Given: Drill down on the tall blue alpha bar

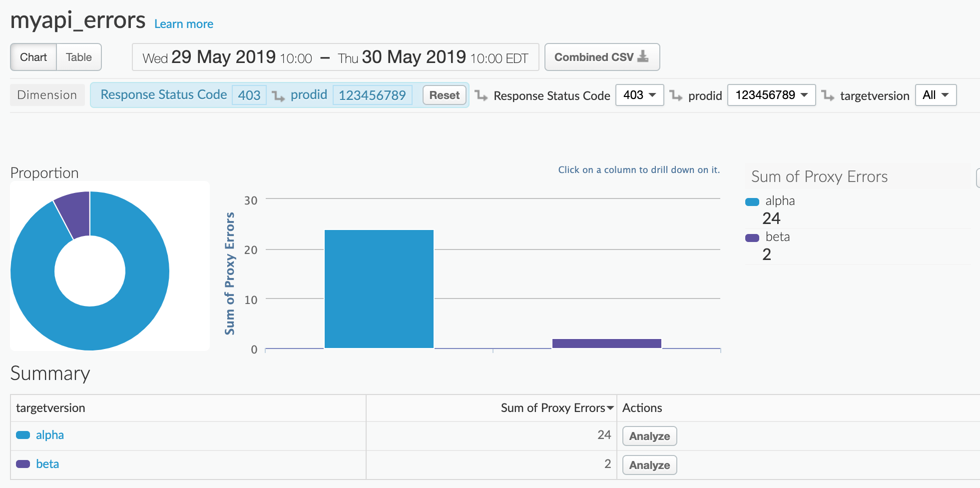Looking at the screenshot, I should coord(379,289).
